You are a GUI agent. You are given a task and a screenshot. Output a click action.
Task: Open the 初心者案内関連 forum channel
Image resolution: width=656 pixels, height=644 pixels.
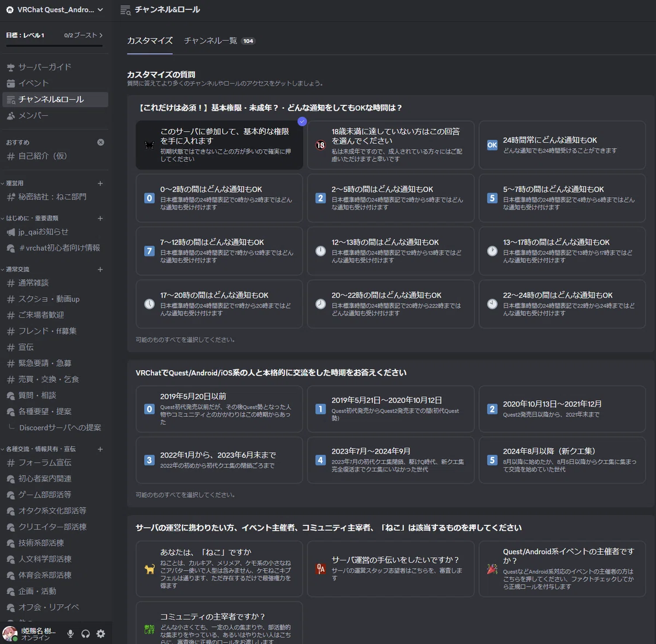coord(55,478)
